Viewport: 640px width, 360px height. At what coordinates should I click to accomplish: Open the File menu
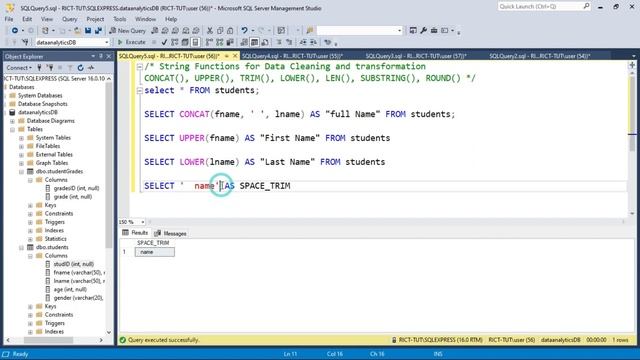point(9,19)
